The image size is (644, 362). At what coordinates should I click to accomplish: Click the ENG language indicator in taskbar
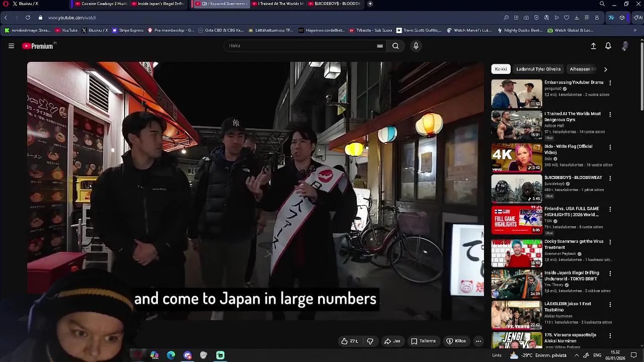point(597,355)
